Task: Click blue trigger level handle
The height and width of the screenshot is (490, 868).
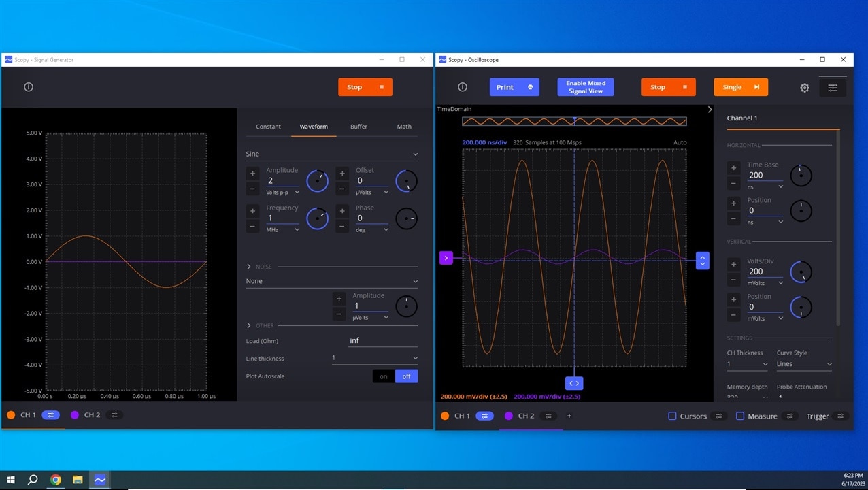Action: point(703,261)
